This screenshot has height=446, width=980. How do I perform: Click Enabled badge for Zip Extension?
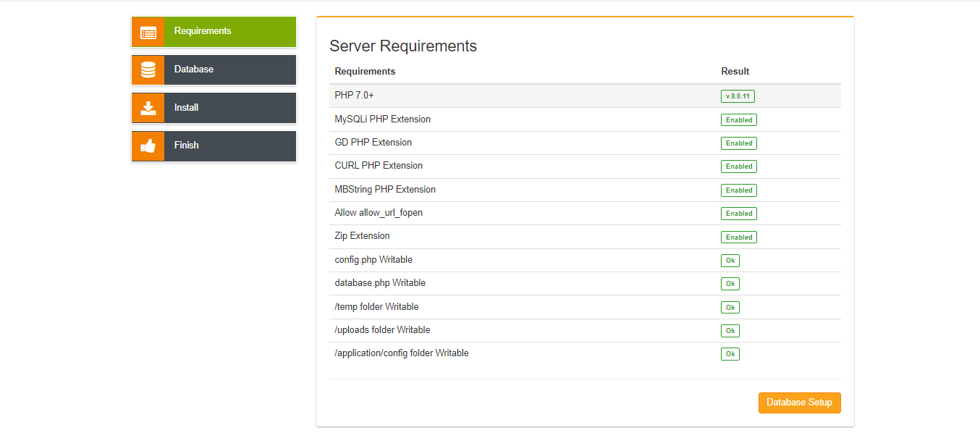[x=738, y=237]
